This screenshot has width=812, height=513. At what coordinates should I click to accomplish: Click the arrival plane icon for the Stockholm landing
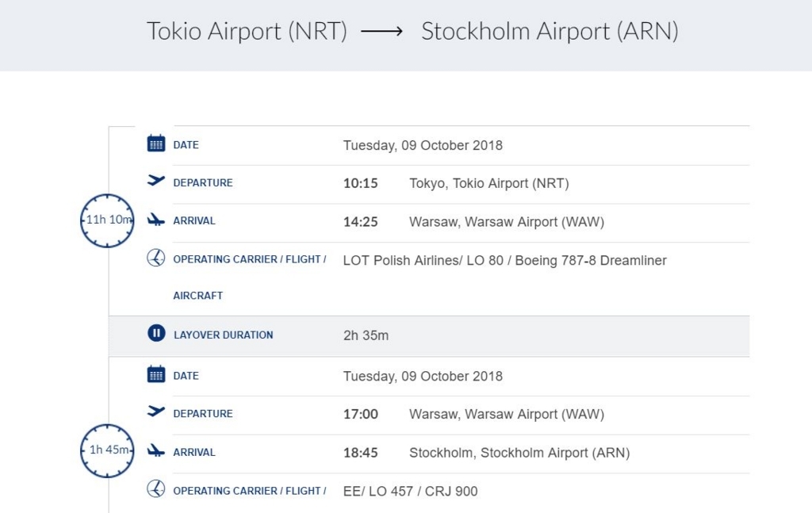(x=156, y=450)
